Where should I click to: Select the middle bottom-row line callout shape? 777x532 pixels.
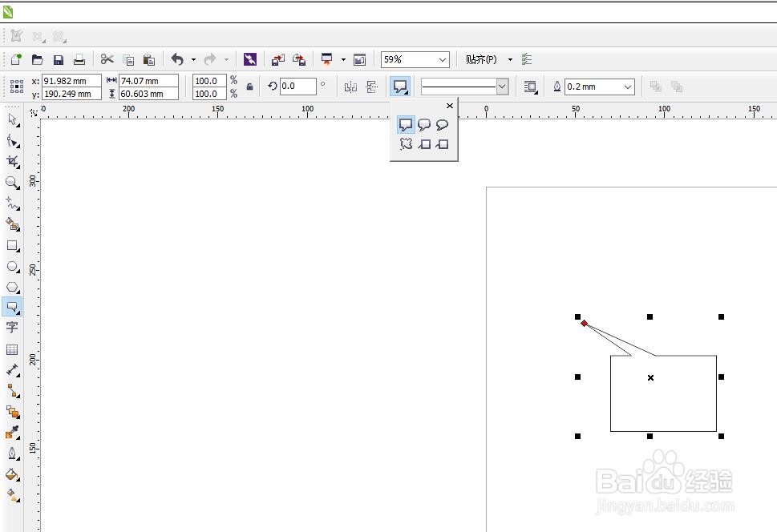pos(424,144)
